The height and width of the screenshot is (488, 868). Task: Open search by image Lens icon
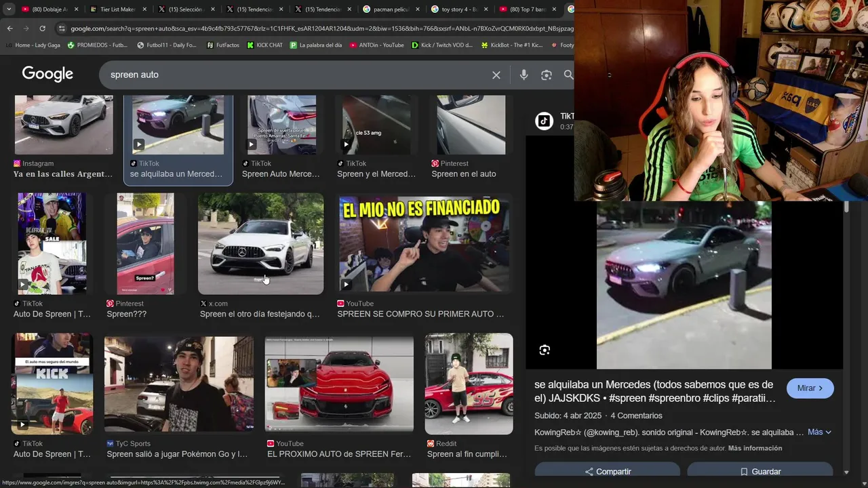(547, 75)
